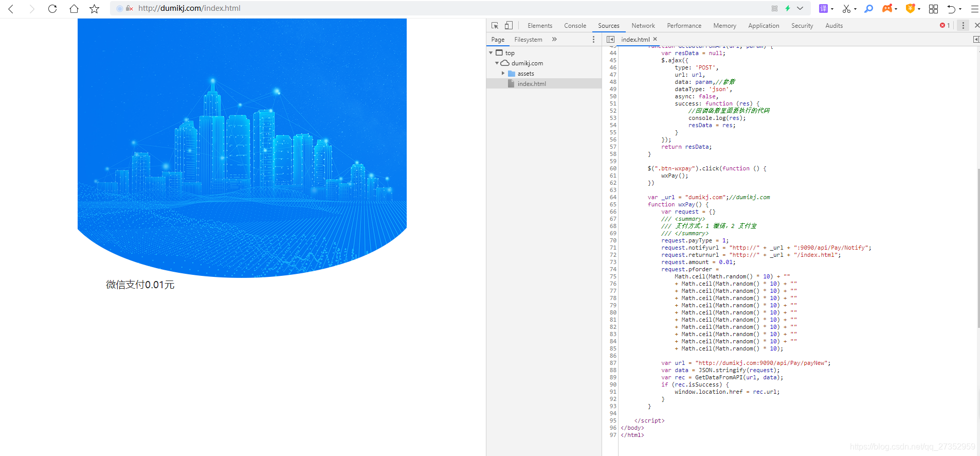Open the Audits tab
This screenshot has height=456, width=980.
coord(834,26)
